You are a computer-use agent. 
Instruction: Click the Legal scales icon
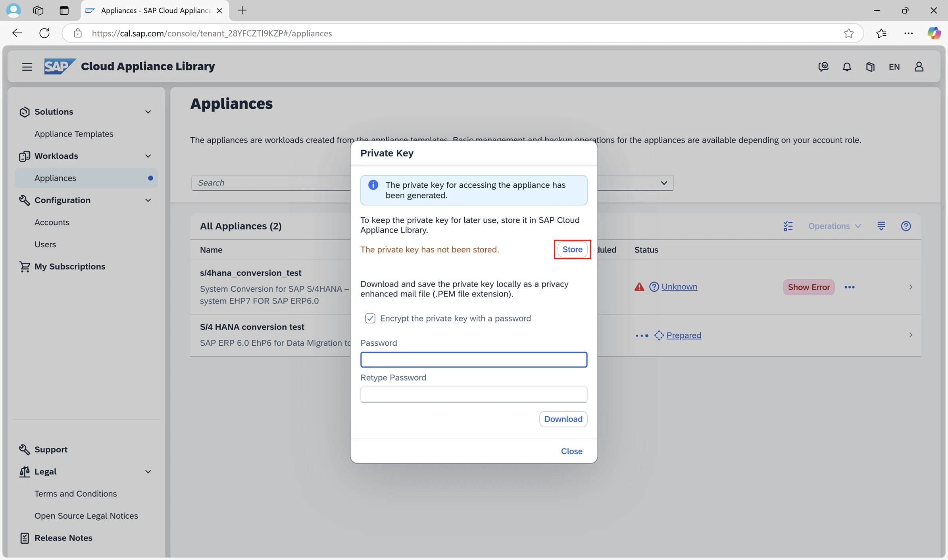[25, 471]
